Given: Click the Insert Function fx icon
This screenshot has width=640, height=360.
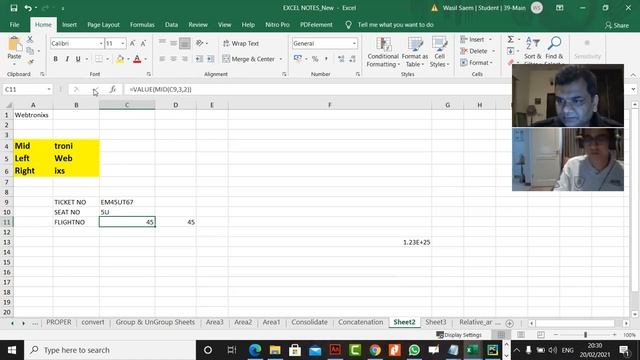Looking at the screenshot, I should (113, 89).
